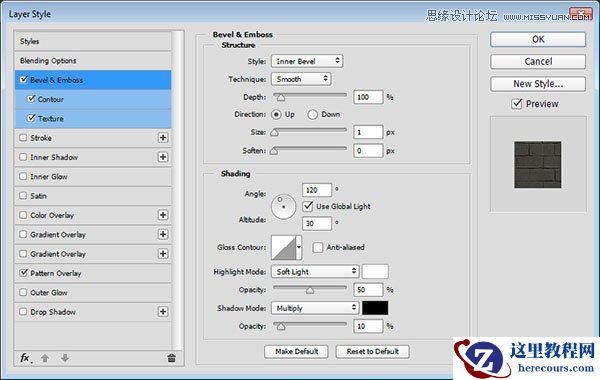Enable Anti-aliased checkbox
The height and width of the screenshot is (380, 600).
tap(318, 248)
